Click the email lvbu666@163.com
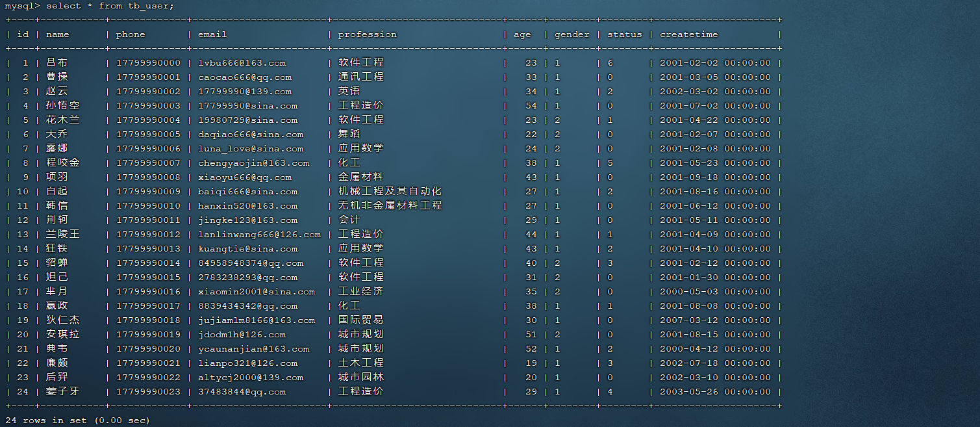Screen dimensions: 980x427 242,63
